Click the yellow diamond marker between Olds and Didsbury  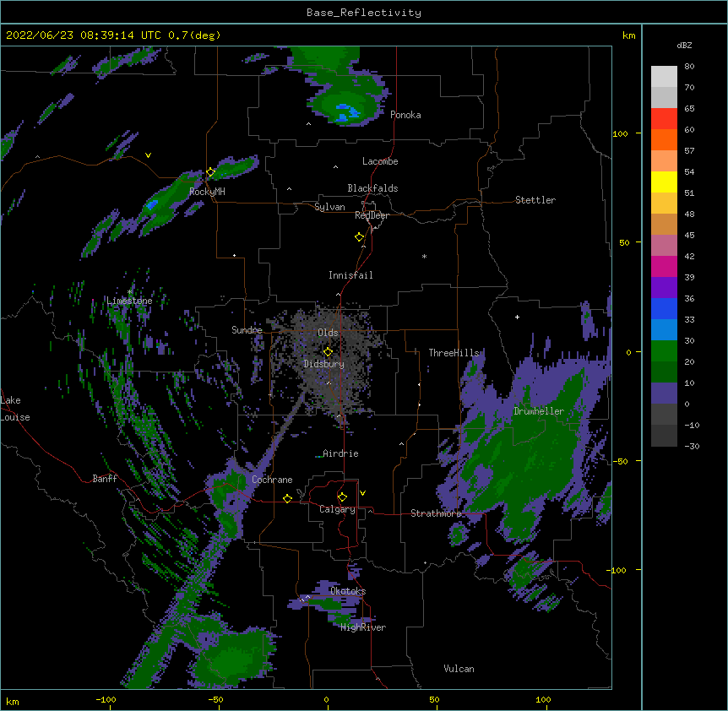coord(329,351)
